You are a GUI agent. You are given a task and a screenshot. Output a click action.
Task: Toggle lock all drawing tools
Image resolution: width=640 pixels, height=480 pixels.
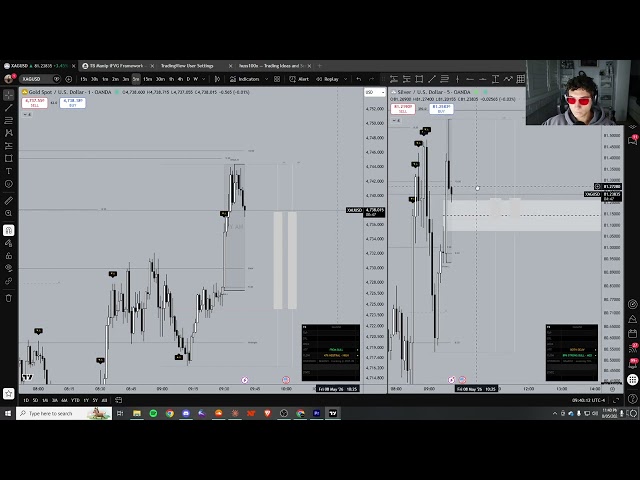point(9,256)
